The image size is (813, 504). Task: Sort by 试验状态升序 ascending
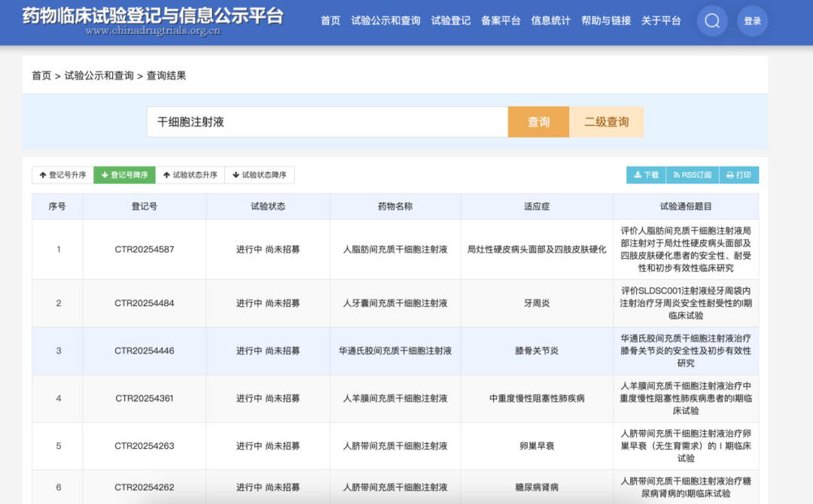click(x=190, y=175)
